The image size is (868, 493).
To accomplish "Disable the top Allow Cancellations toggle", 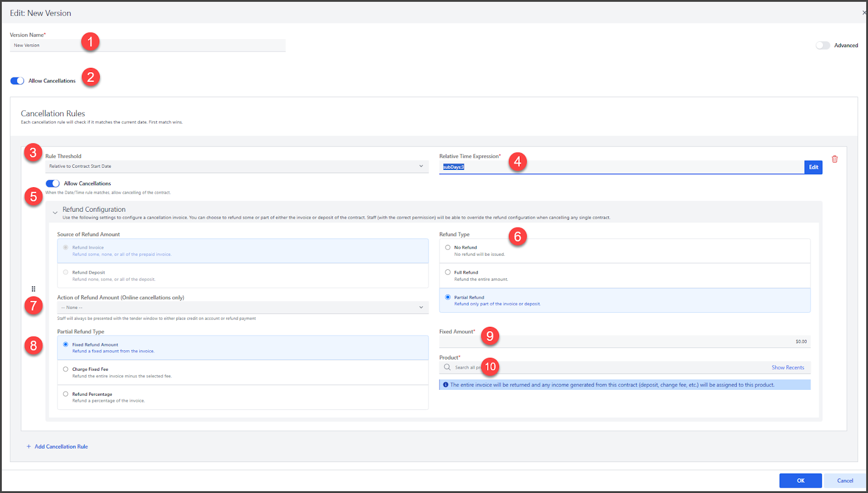I will coord(17,81).
